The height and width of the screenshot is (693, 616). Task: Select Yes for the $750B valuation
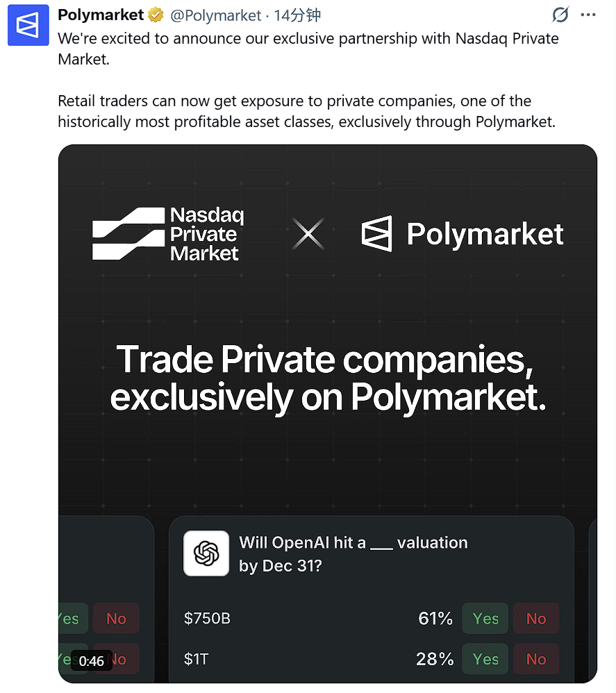tap(485, 618)
